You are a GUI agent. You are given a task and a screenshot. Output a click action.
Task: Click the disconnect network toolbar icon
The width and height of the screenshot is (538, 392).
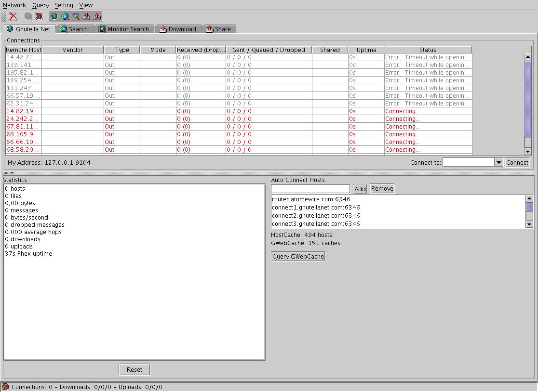(x=39, y=16)
